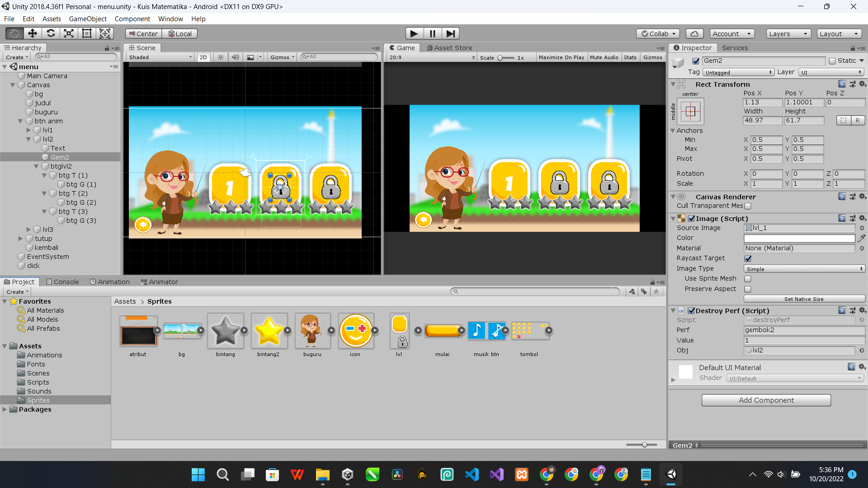Toggle the Static checkbox
This screenshot has width=868, height=488.
[x=832, y=61]
